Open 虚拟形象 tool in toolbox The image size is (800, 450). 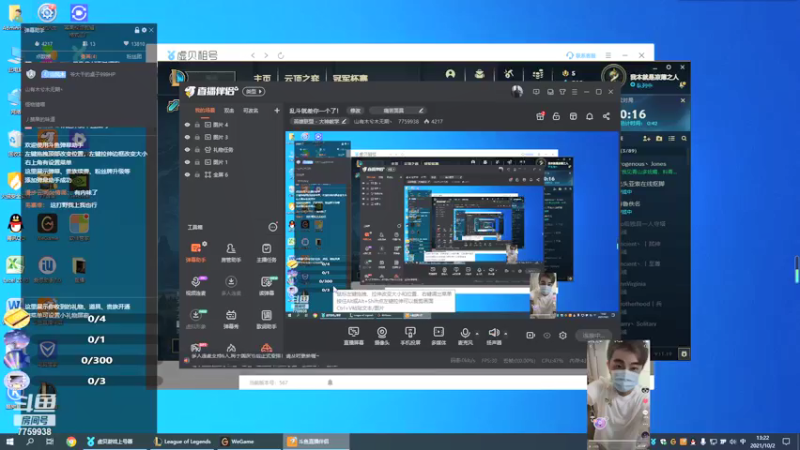pos(195,319)
